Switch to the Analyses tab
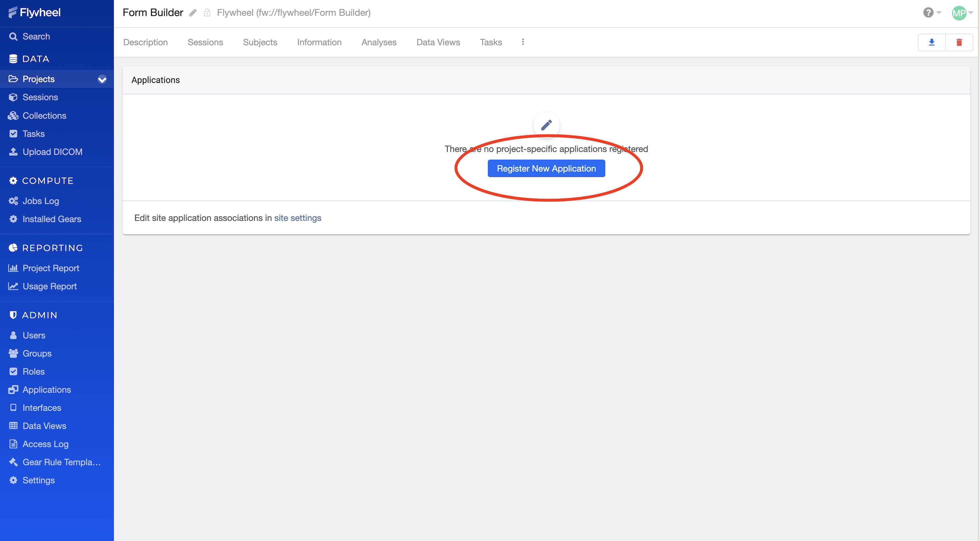 point(379,42)
